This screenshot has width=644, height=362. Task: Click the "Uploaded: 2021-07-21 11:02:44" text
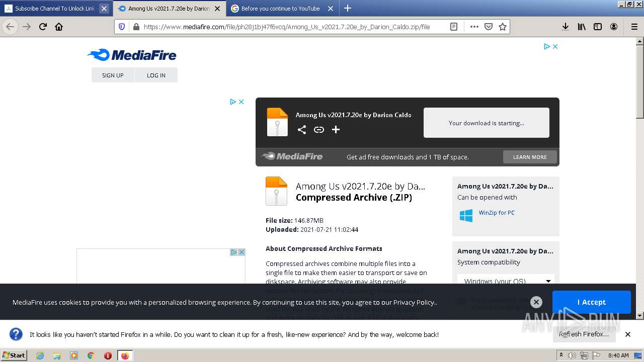[x=312, y=229]
